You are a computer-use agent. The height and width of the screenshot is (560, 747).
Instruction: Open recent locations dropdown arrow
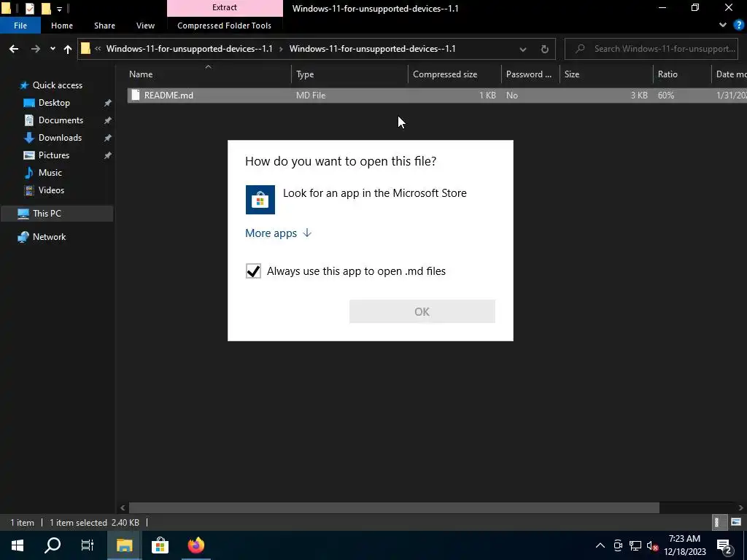[x=53, y=49]
